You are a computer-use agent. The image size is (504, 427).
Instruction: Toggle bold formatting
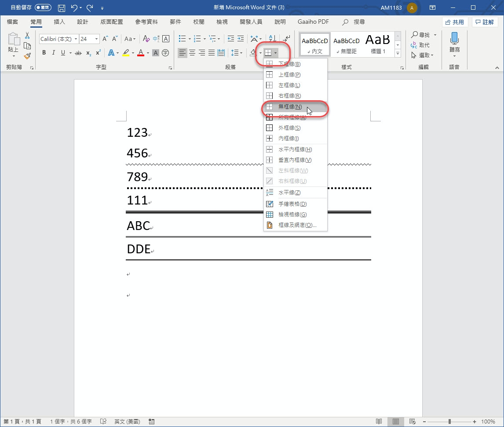[x=44, y=53]
